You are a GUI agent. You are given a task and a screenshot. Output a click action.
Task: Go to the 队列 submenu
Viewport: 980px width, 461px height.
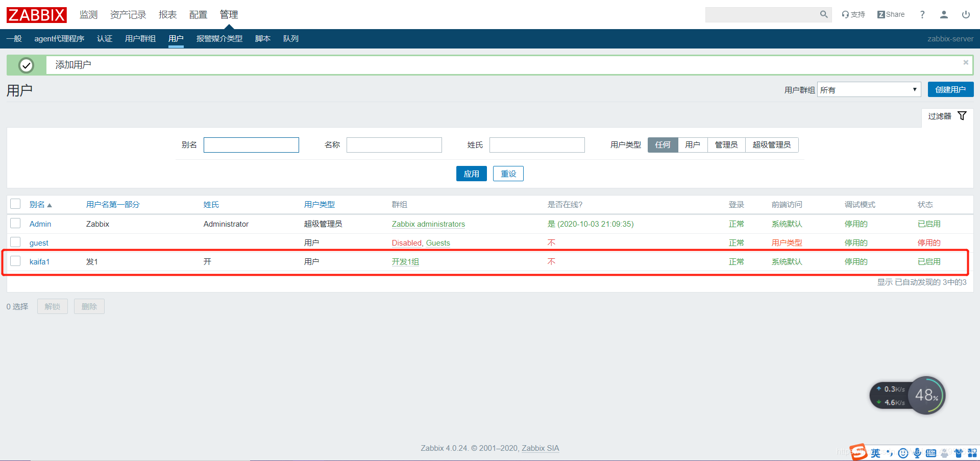[x=291, y=39]
